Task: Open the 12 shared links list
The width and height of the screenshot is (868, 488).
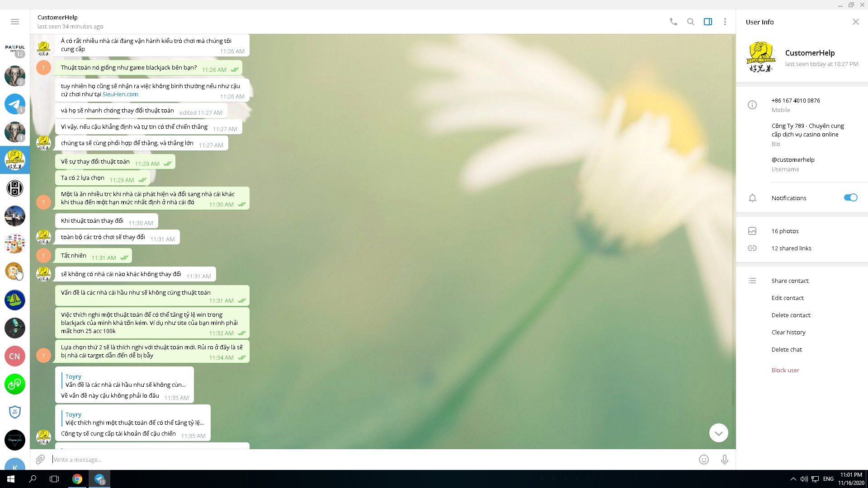Action: point(791,248)
